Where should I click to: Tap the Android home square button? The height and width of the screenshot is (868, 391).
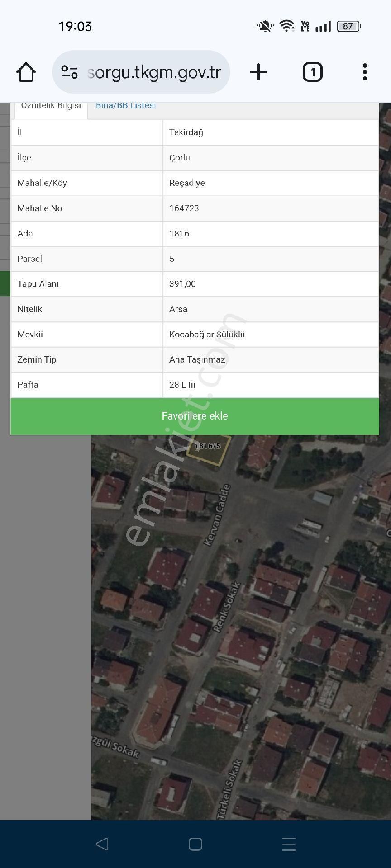point(195,844)
